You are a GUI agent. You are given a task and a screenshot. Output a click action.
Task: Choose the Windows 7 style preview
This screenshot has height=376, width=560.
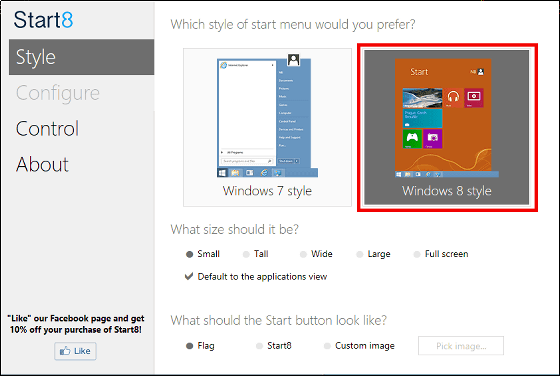267,127
